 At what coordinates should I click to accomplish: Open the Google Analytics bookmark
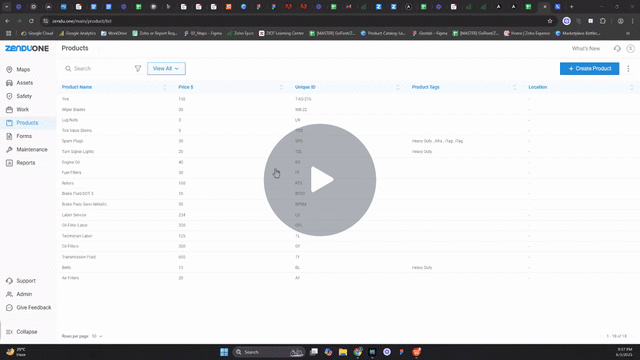[77, 33]
